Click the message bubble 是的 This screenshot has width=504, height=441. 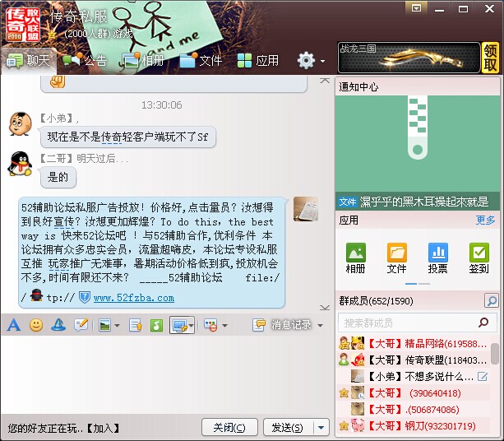point(58,177)
